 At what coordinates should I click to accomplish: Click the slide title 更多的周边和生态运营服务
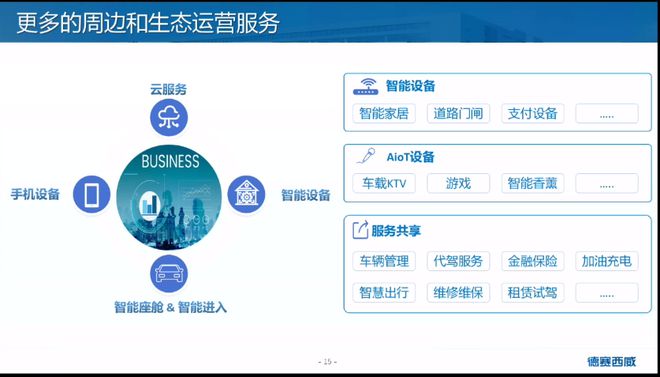148,23
